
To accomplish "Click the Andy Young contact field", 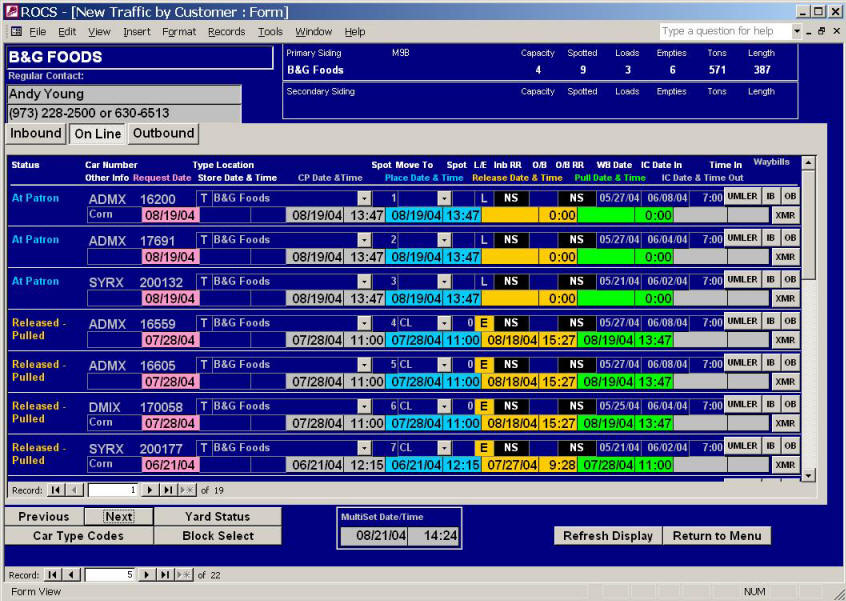I will [x=124, y=94].
